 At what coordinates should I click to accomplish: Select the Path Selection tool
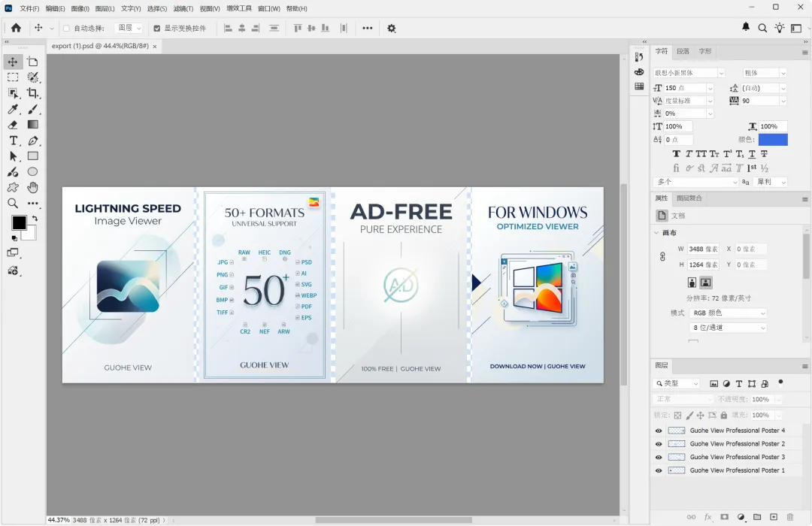tap(13, 156)
